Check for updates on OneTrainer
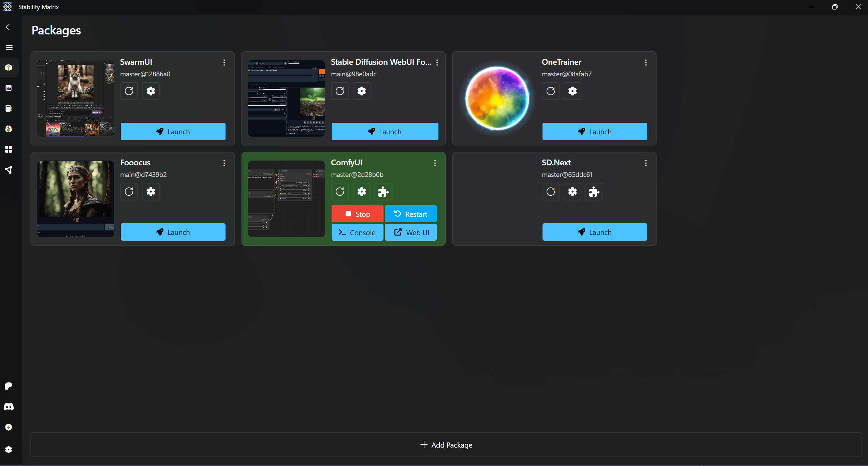The height and width of the screenshot is (466, 868). 551,91
